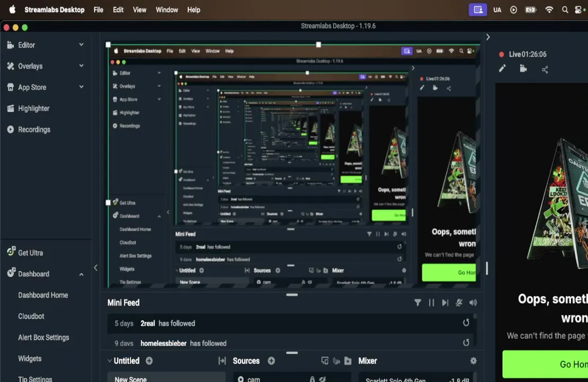588x382 pixels.
Task: Select the New Scene row in the bottom panel
Action: (167, 377)
